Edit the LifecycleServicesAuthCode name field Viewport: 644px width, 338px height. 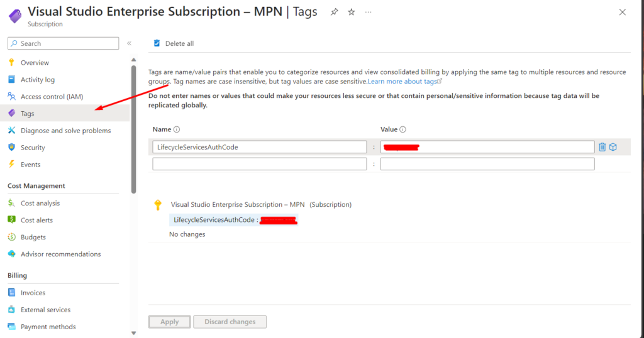(260, 147)
